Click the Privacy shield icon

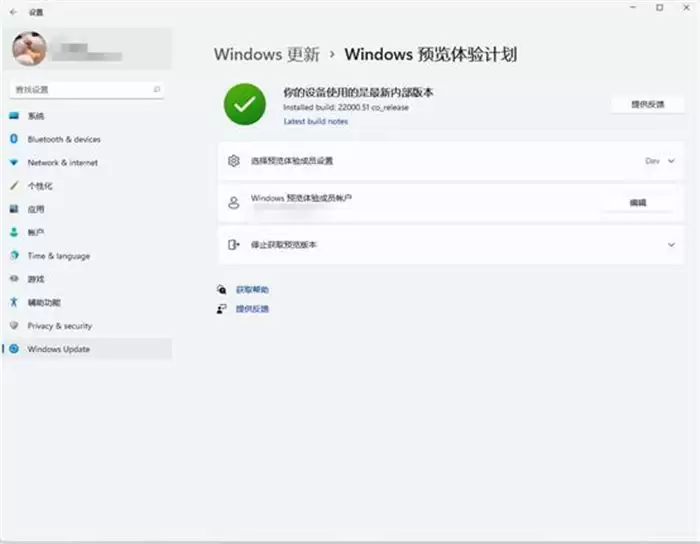point(14,325)
